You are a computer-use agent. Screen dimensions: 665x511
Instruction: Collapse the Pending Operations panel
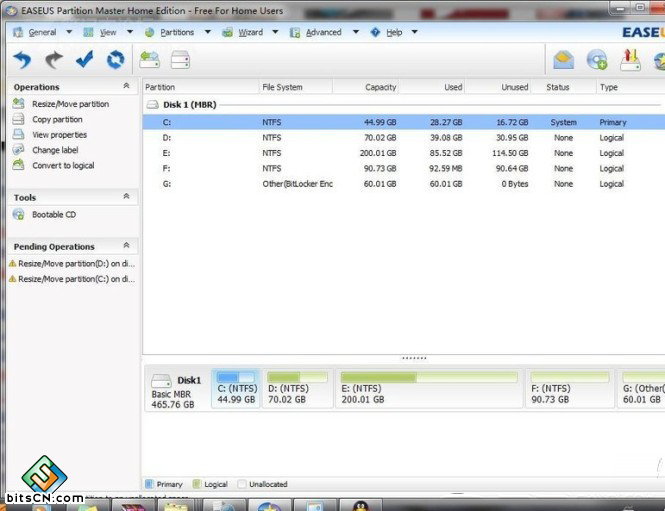[126, 246]
